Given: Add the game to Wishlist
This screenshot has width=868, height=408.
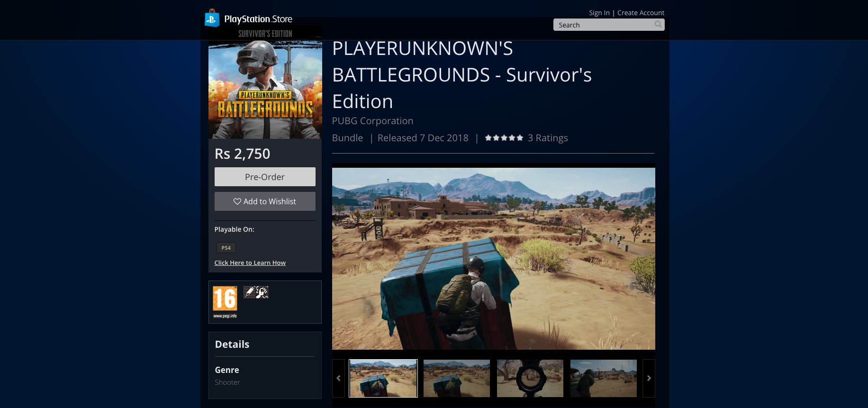Looking at the screenshot, I should 265,201.
